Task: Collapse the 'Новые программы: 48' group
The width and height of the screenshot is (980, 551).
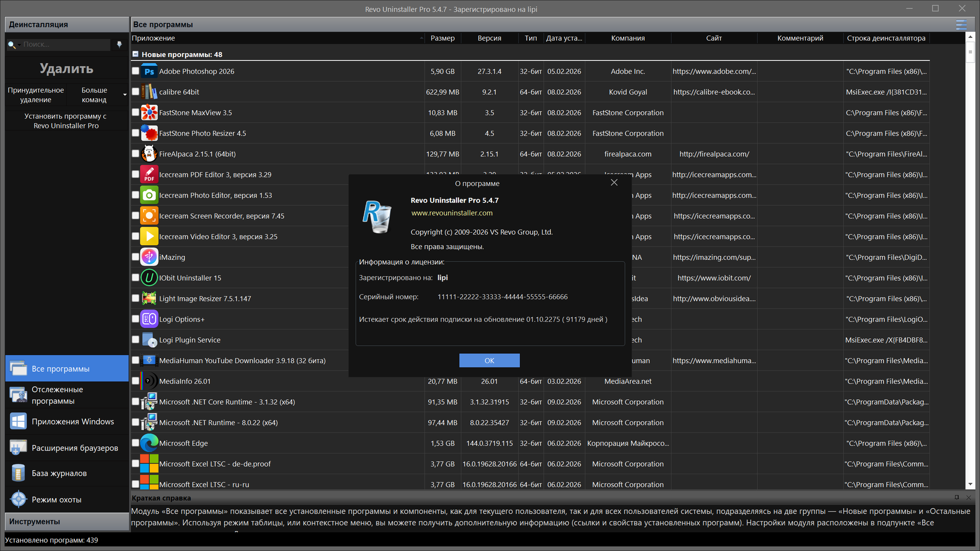Action: (x=136, y=54)
